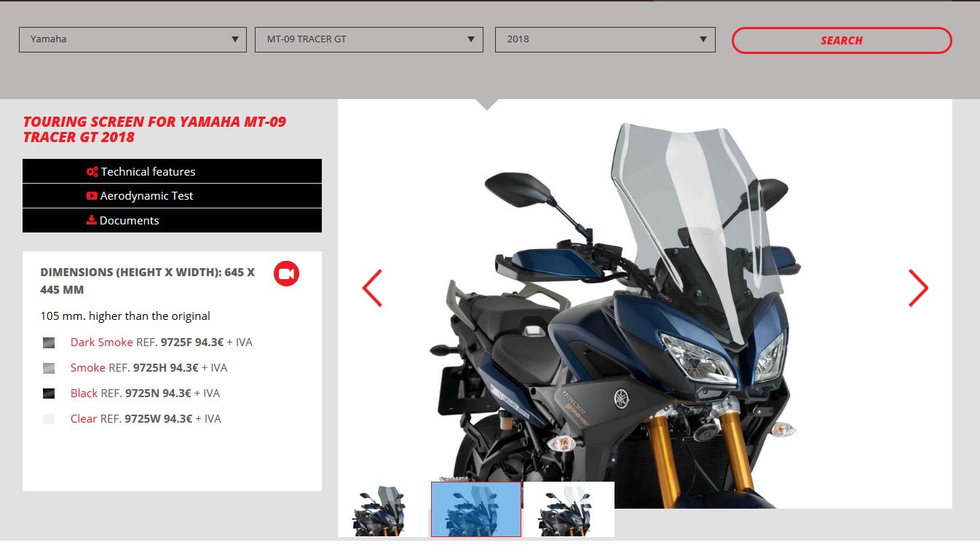This screenshot has height=548, width=980.
Task: Select the Dark Smoke color link
Action: pos(101,342)
